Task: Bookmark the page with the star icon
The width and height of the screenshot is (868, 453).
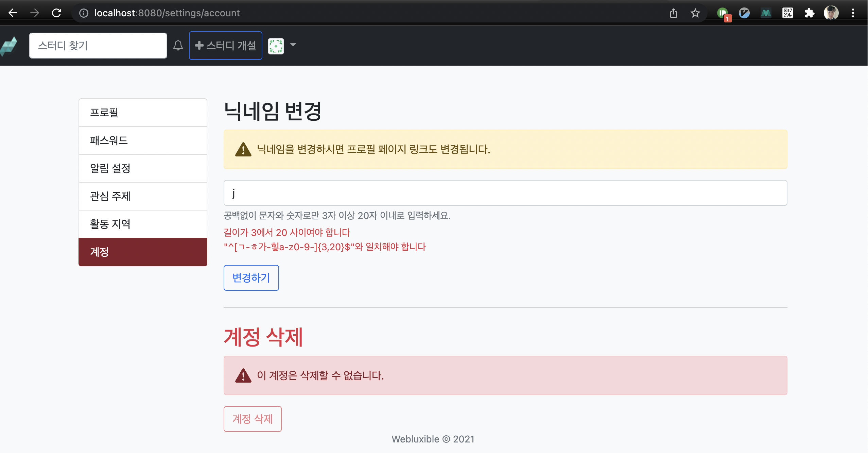Action: (x=695, y=13)
